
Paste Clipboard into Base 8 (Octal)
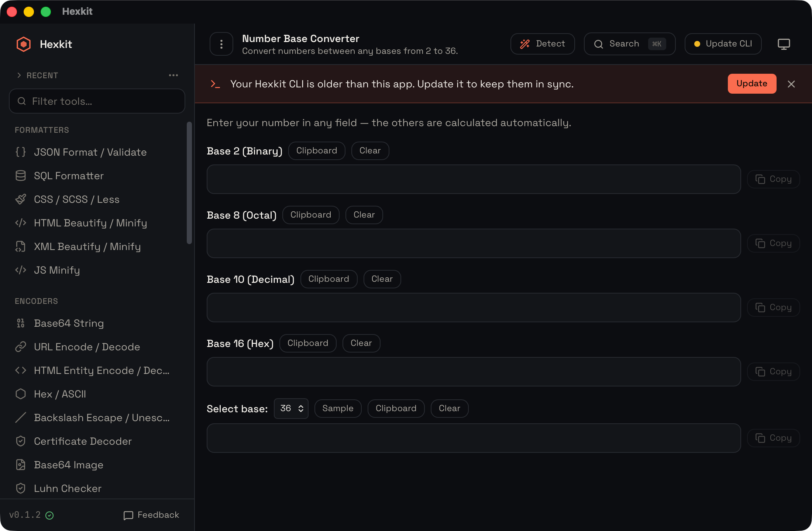(311, 215)
